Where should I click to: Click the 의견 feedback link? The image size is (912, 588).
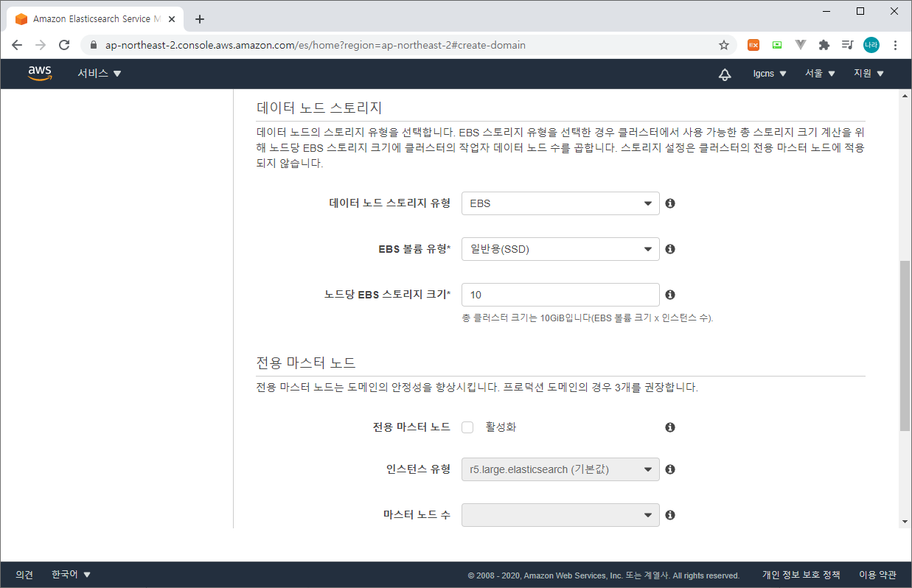(24, 575)
